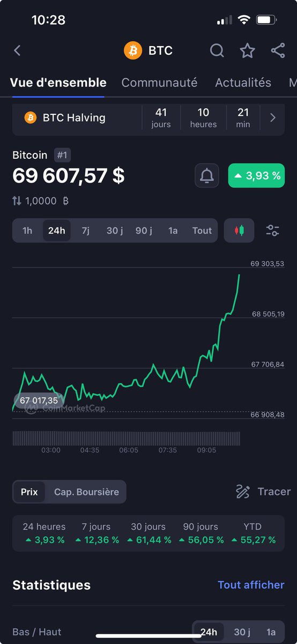Screen dimensions: 297x644
Task: Tap the BTC Halving label
Action: pyautogui.click(x=74, y=118)
